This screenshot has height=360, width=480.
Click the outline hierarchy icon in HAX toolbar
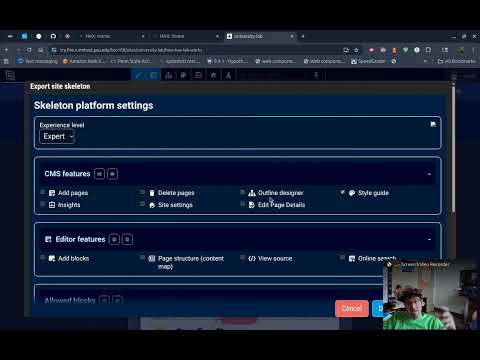pos(168,75)
